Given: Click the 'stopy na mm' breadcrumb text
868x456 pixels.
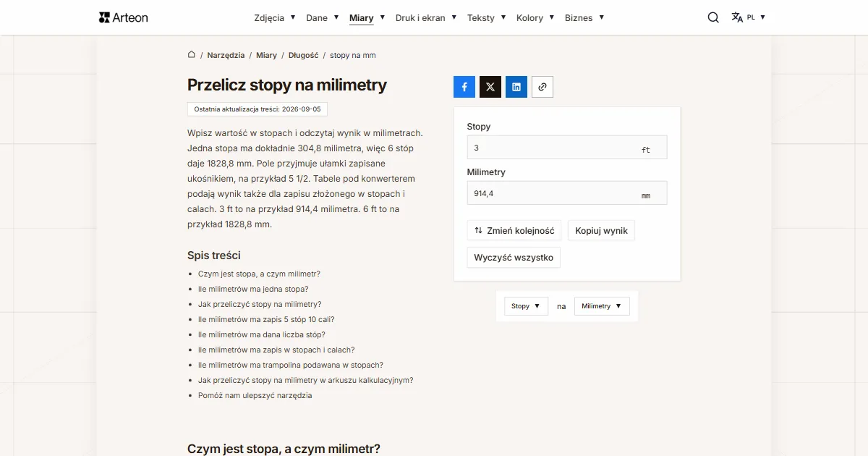Looking at the screenshot, I should click(353, 55).
